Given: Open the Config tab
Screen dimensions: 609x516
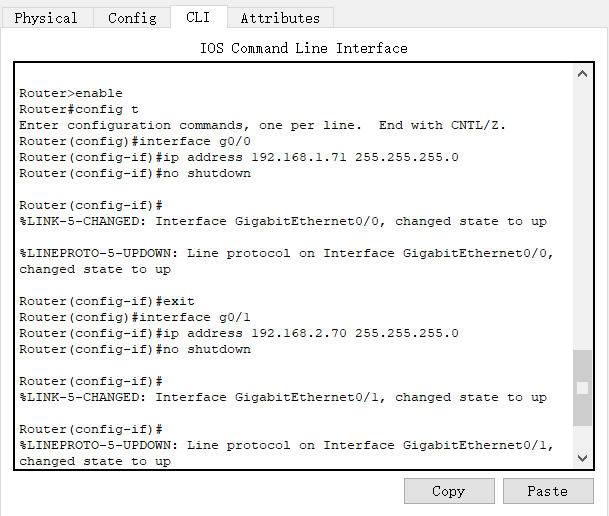Looking at the screenshot, I should 132,18.
